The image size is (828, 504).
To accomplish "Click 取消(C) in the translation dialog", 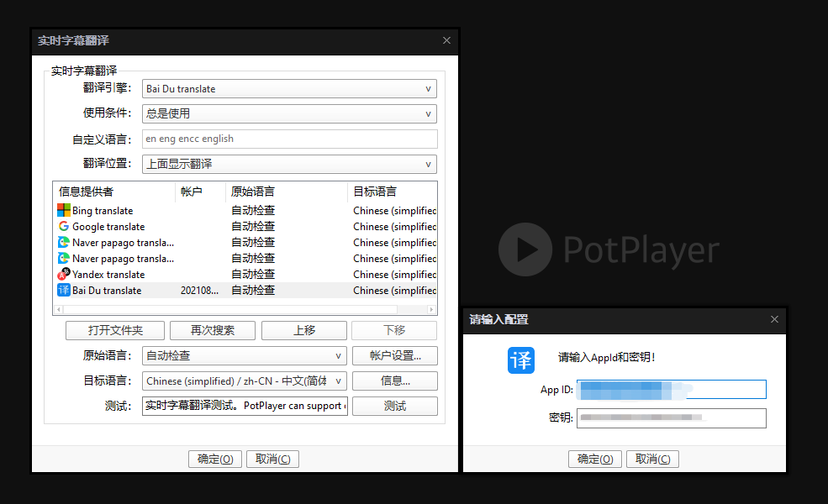I will click(x=272, y=459).
